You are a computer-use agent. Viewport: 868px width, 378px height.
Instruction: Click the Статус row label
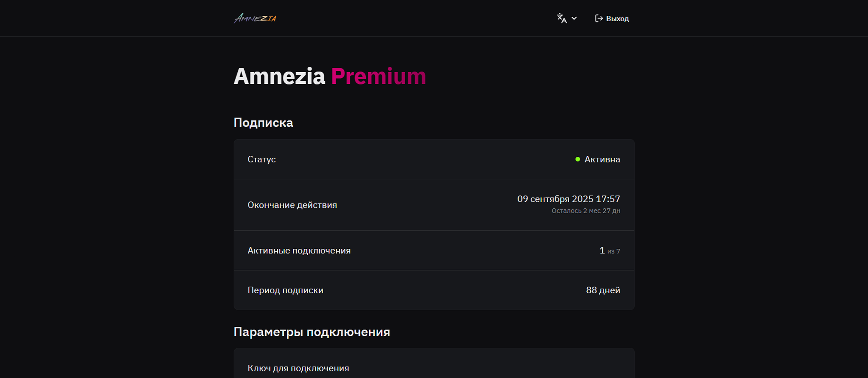click(x=261, y=159)
